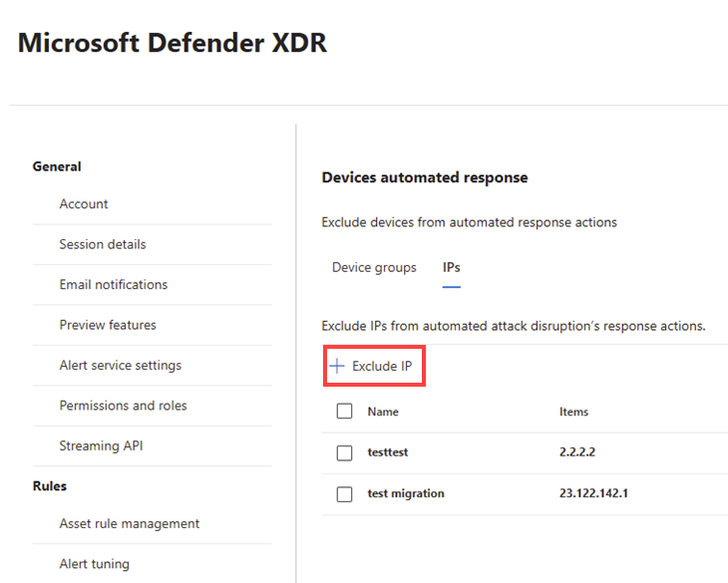Open Alert tuning under Rules
728x583 pixels.
pyautogui.click(x=95, y=564)
